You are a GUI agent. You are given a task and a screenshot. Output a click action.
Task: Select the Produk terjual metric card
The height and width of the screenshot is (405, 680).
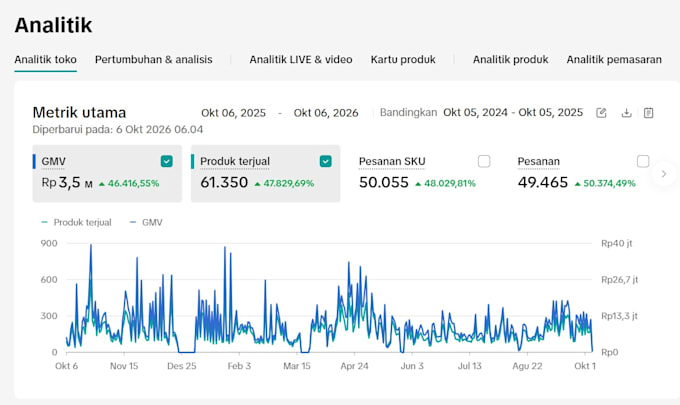coord(265,173)
